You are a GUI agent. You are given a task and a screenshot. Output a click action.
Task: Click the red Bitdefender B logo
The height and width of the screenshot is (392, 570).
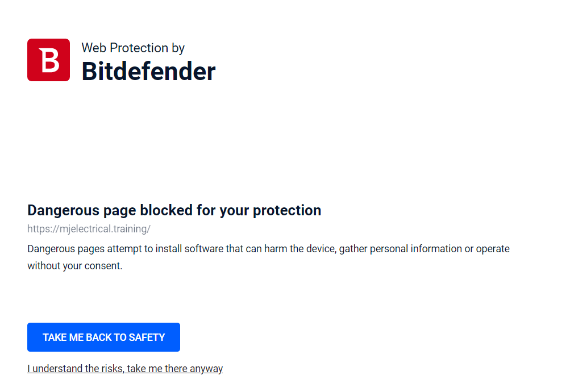(x=48, y=60)
